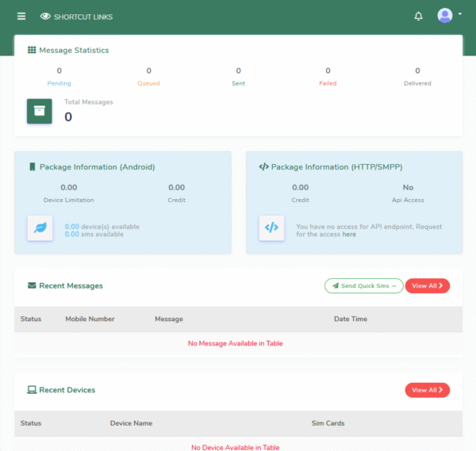Click the leaf icon for devices available

pos(40,227)
